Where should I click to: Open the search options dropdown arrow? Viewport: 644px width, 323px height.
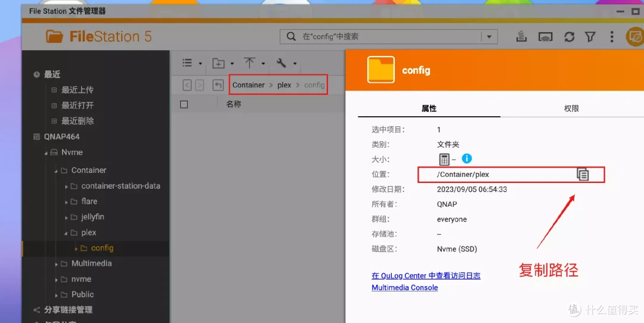tap(489, 36)
